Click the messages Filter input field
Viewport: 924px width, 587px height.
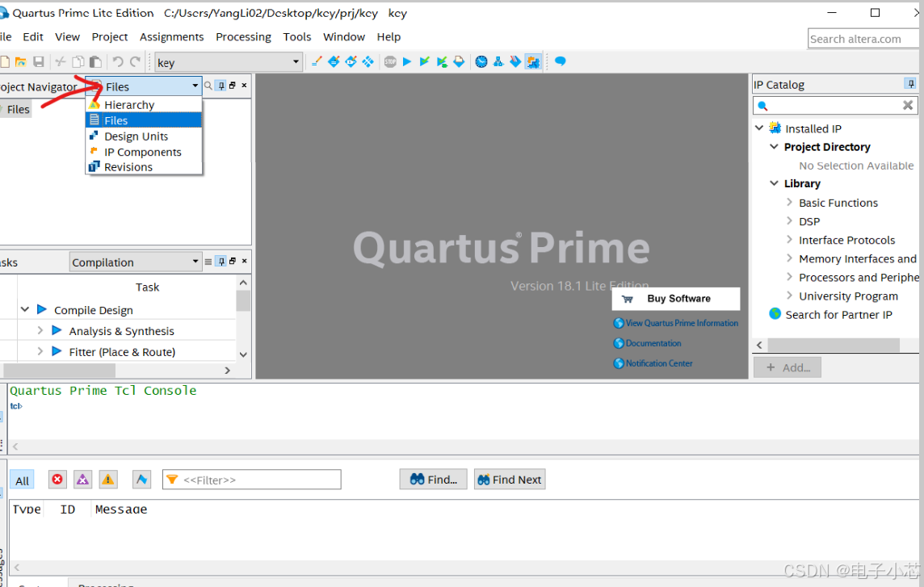pos(252,479)
